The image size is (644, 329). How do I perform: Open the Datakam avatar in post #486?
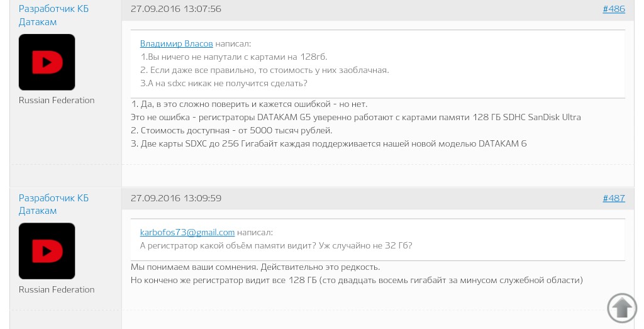pyautogui.click(x=47, y=62)
